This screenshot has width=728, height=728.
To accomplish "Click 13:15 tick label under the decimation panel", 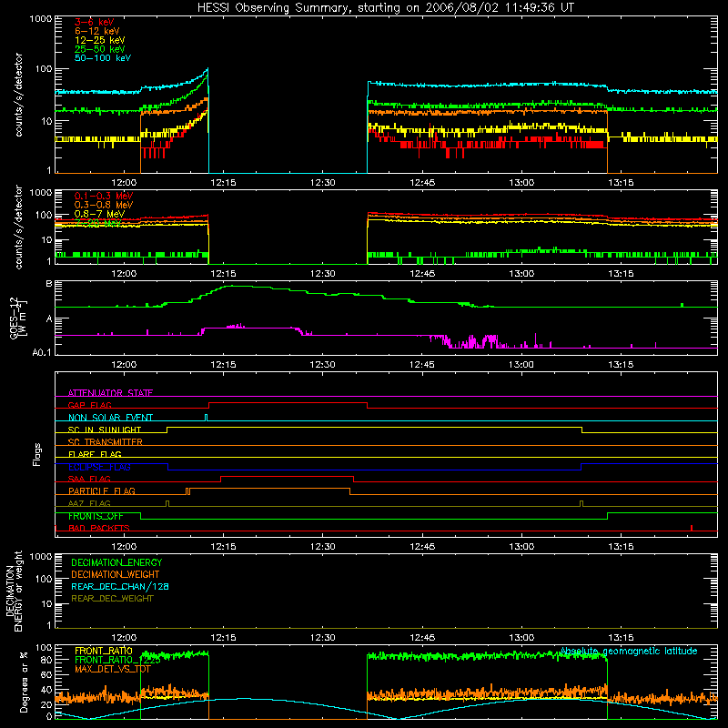I will click(621, 638).
